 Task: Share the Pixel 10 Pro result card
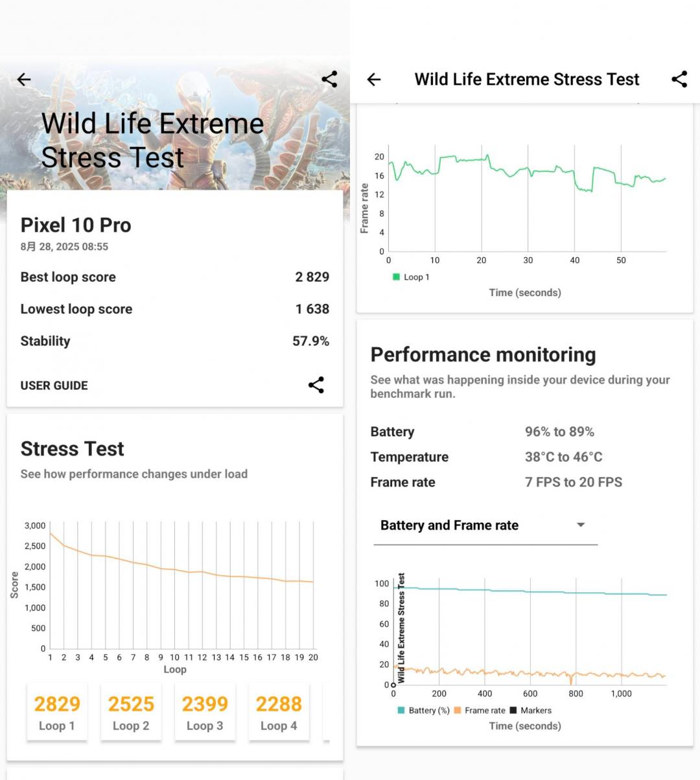316,385
